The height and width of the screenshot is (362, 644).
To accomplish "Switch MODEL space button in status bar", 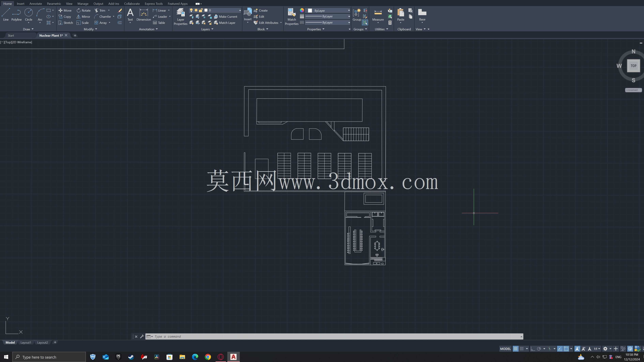I will (x=505, y=349).
